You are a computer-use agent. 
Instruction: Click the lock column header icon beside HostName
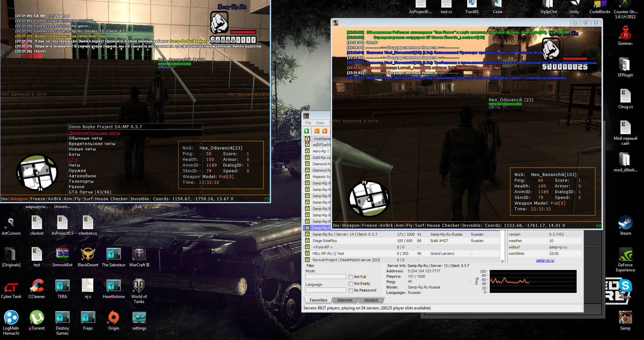point(307,139)
